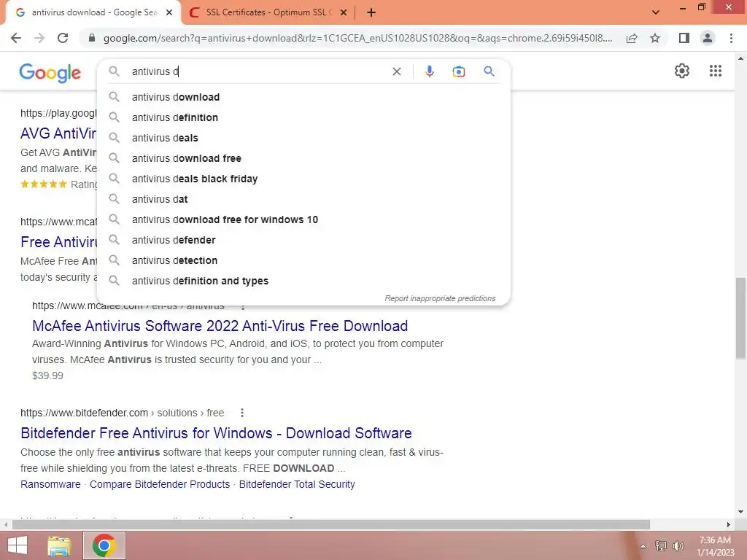Select suggestion 'antivirus definition'
Viewport: 747px width, 560px height.
click(x=303, y=117)
